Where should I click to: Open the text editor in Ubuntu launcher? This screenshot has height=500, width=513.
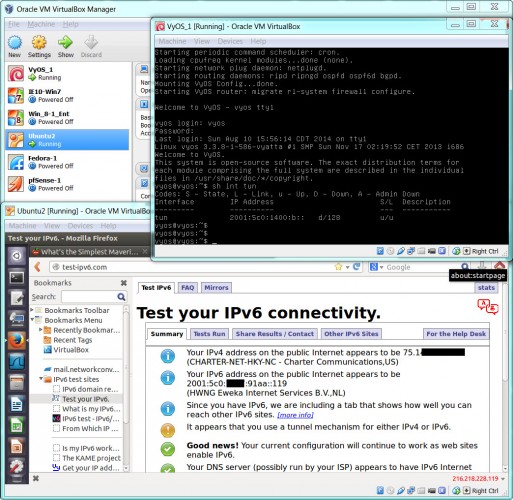[17, 298]
